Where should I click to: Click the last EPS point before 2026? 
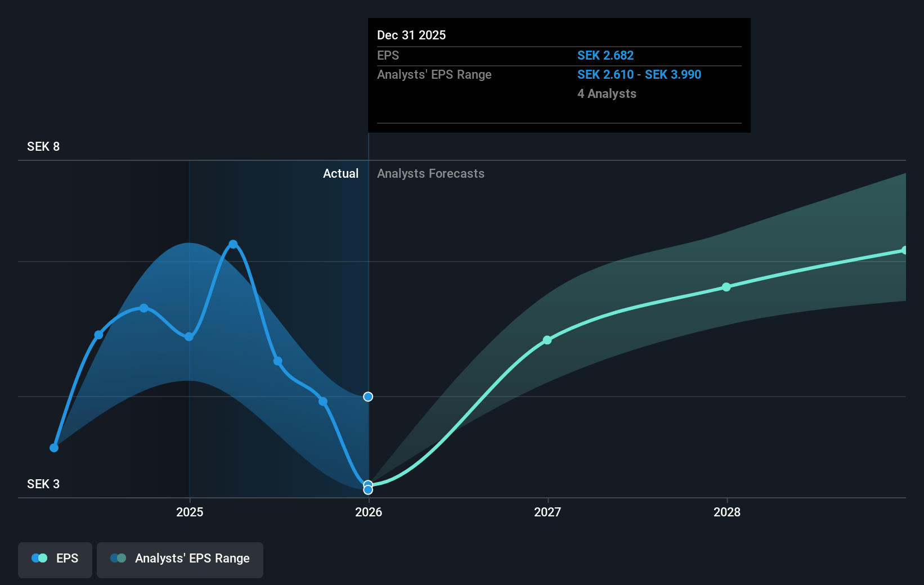323,402
